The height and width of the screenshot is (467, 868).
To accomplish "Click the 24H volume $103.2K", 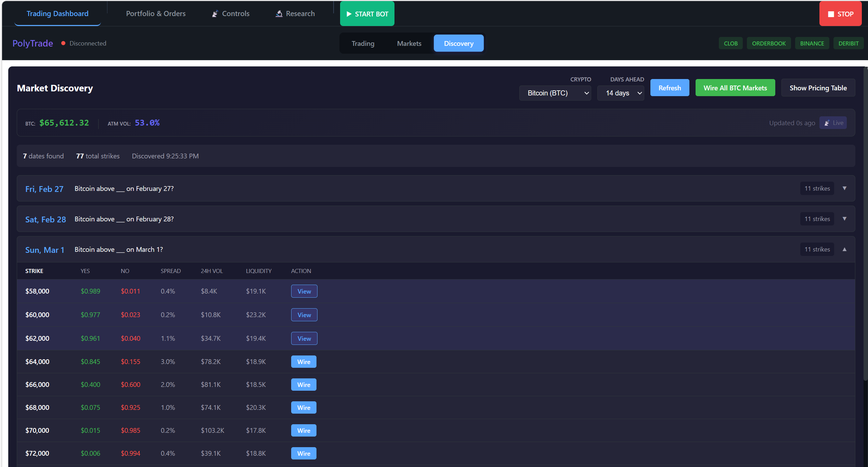I will (212, 430).
